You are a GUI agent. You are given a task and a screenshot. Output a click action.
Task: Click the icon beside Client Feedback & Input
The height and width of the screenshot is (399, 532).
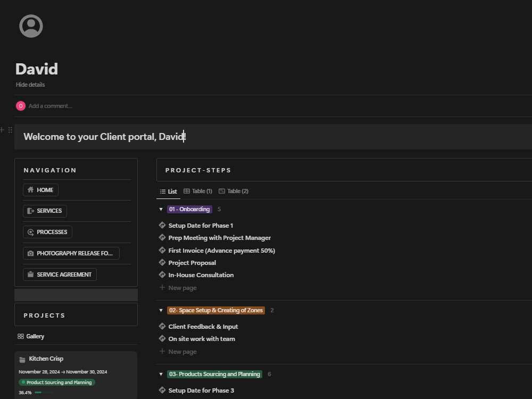[x=162, y=327]
